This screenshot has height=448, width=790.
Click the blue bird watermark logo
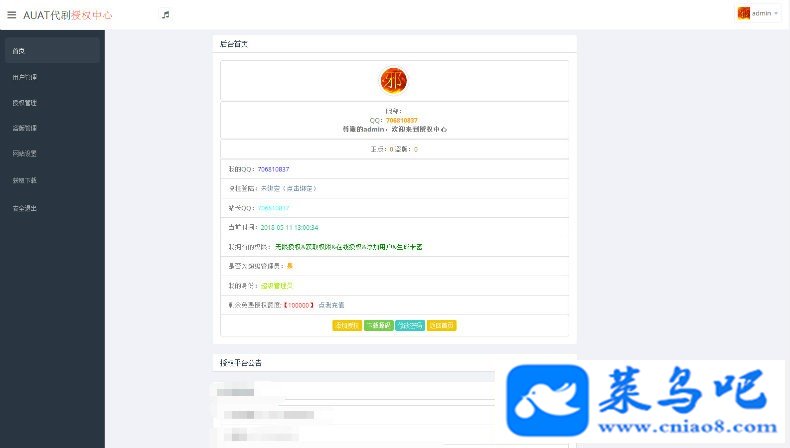[x=548, y=401]
